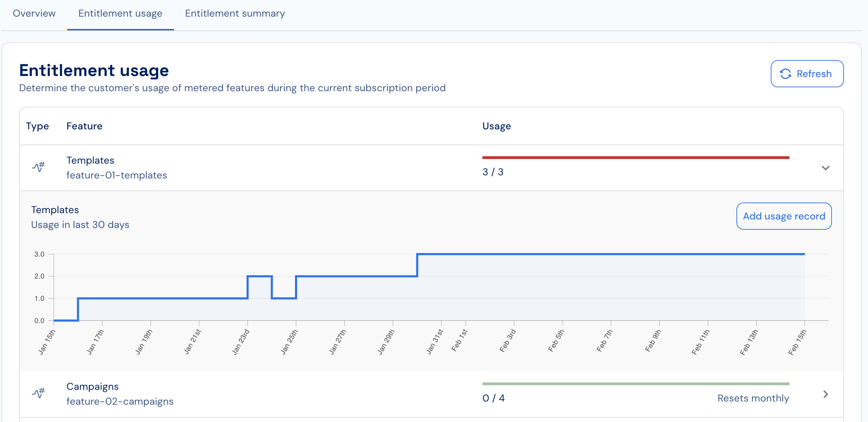Click the Feature column header

click(x=84, y=126)
